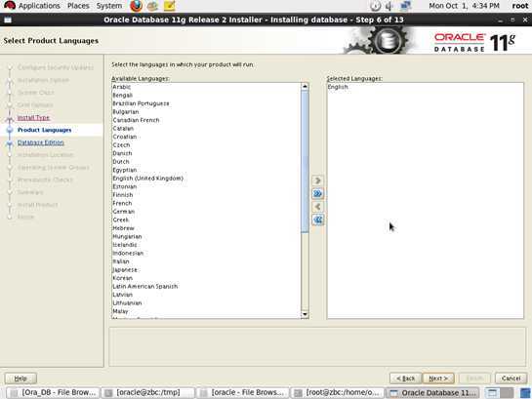Click the network connection tray icon
Viewport: 532px width, 399px height.
[405, 6]
